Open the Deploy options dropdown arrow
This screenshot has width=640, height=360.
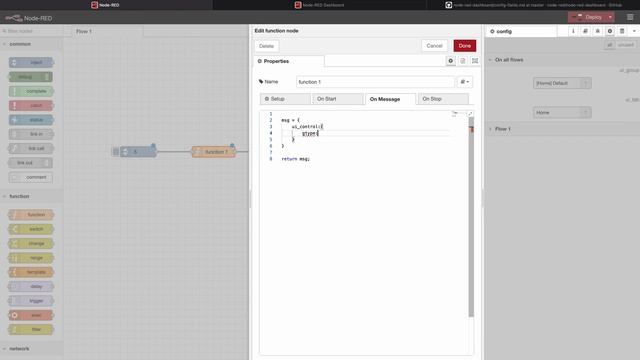(610, 17)
